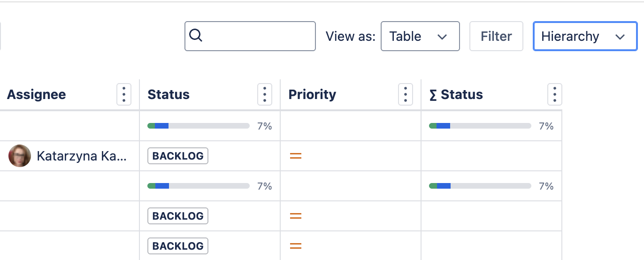Click the Filter button
Image resolution: width=644 pixels, height=260 pixels.
pyautogui.click(x=496, y=36)
